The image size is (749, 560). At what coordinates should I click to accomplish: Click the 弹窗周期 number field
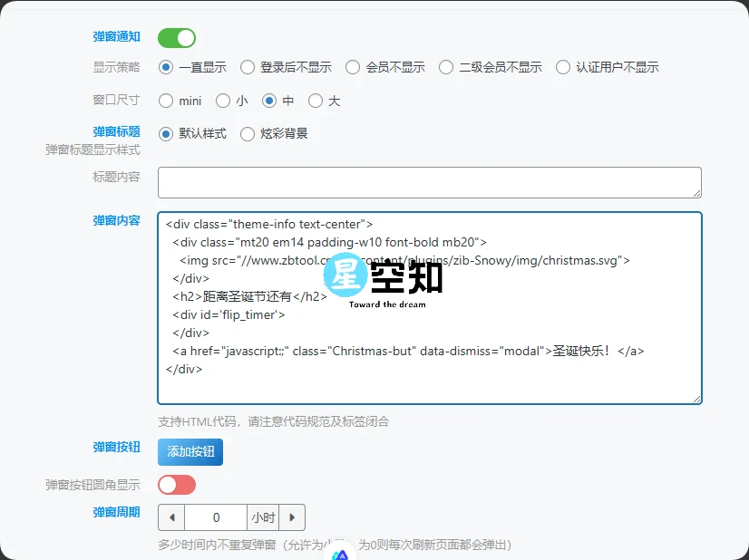(x=214, y=517)
